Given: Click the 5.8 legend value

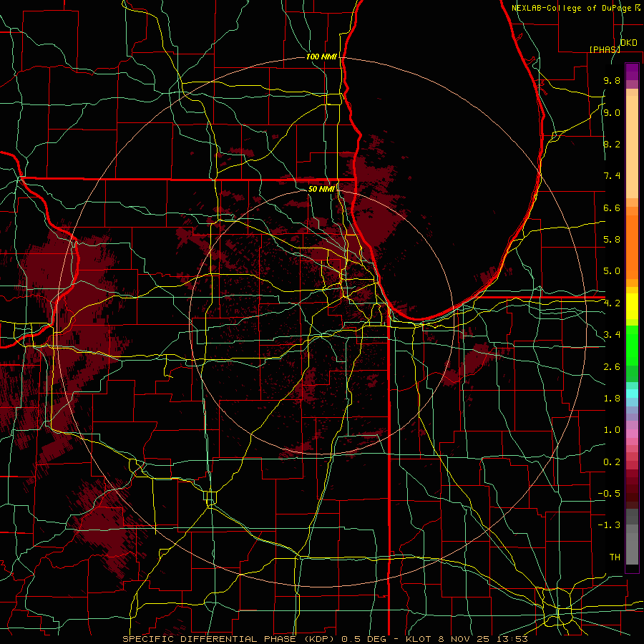Looking at the screenshot, I should (612, 240).
